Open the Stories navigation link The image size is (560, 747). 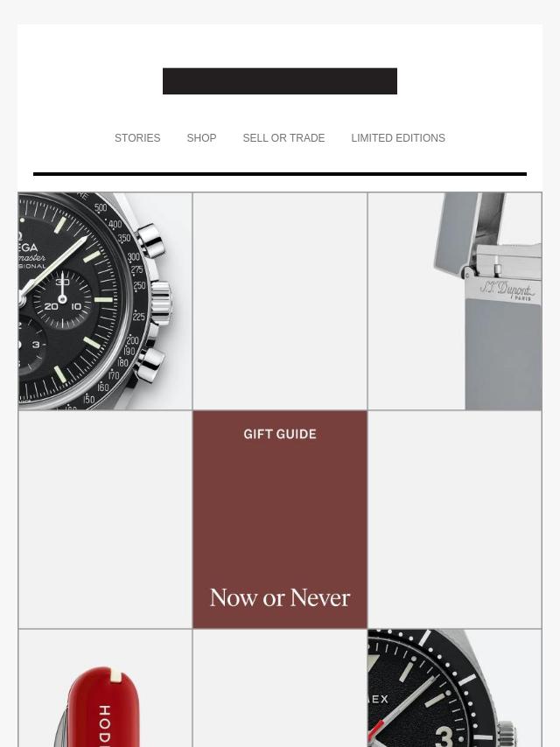[137, 138]
